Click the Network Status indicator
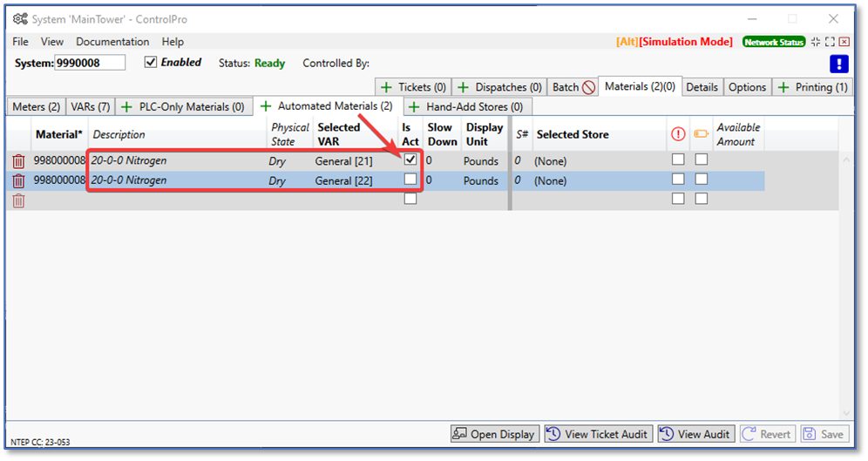Viewport: 868px width, 461px height. [x=773, y=42]
